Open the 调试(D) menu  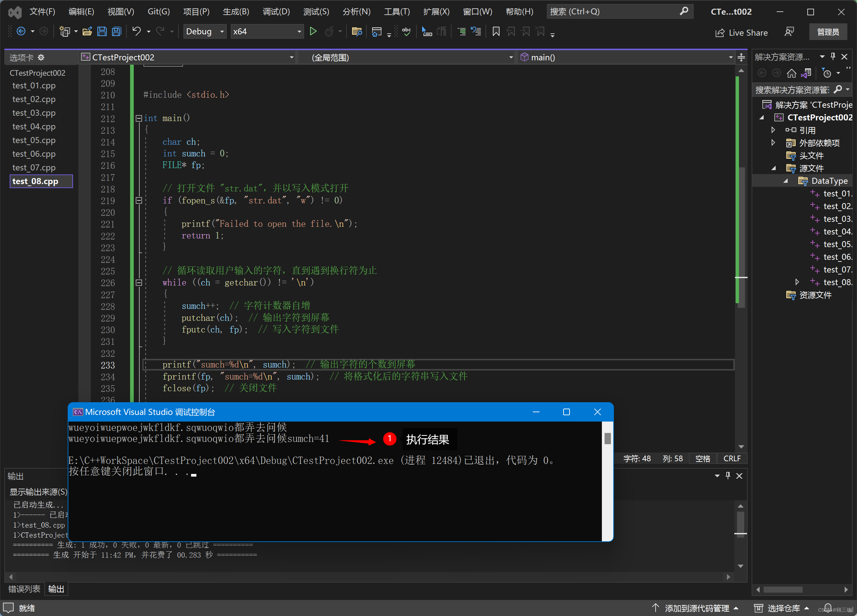point(276,11)
